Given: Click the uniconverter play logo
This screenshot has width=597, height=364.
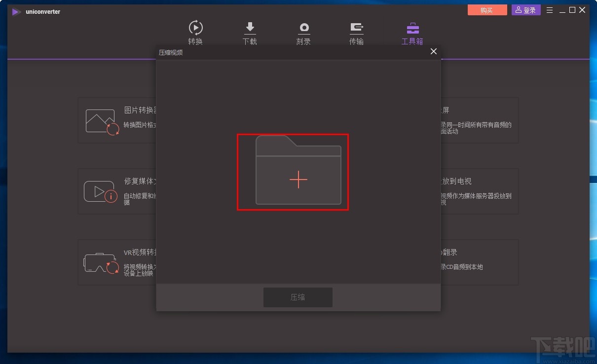Looking at the screenshot, I should (15, 11).
